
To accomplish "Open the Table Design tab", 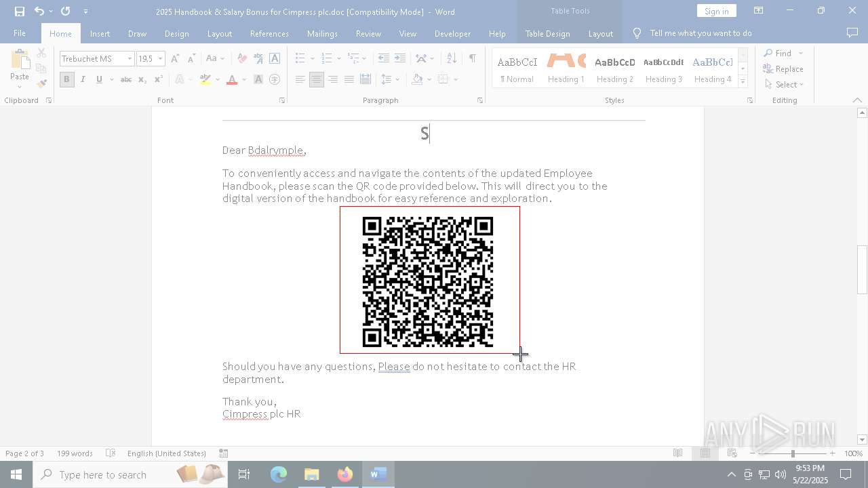I will tap(547, 33).
